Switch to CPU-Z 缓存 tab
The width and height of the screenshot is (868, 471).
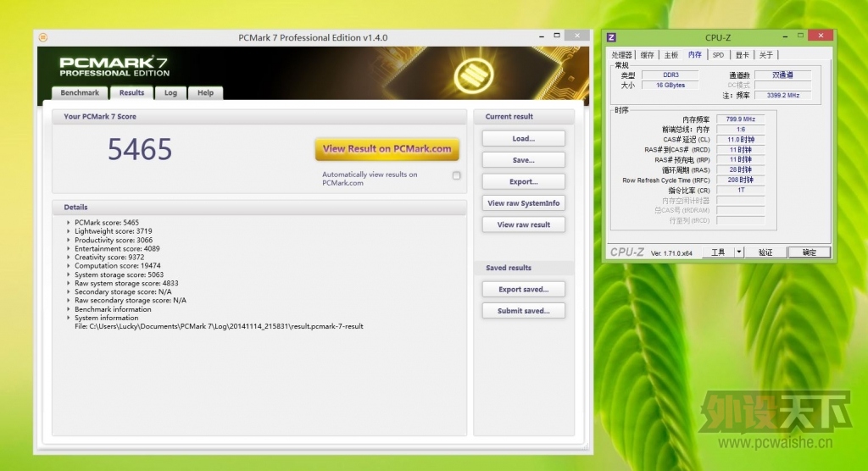click(647, 55)
